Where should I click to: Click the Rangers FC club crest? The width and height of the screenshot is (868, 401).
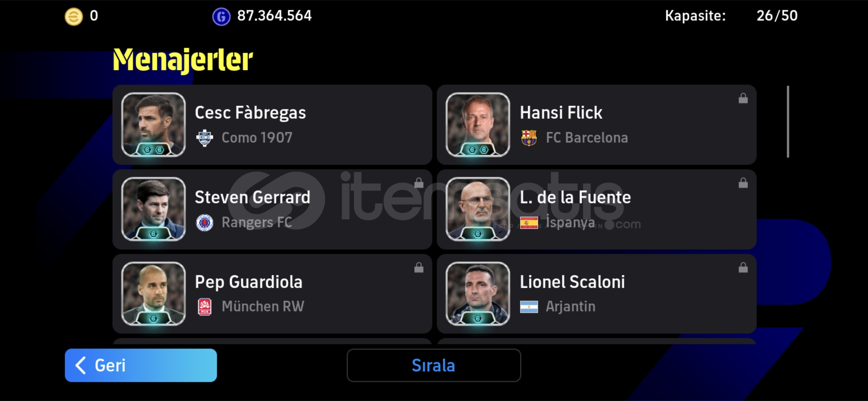click(204, 223)
